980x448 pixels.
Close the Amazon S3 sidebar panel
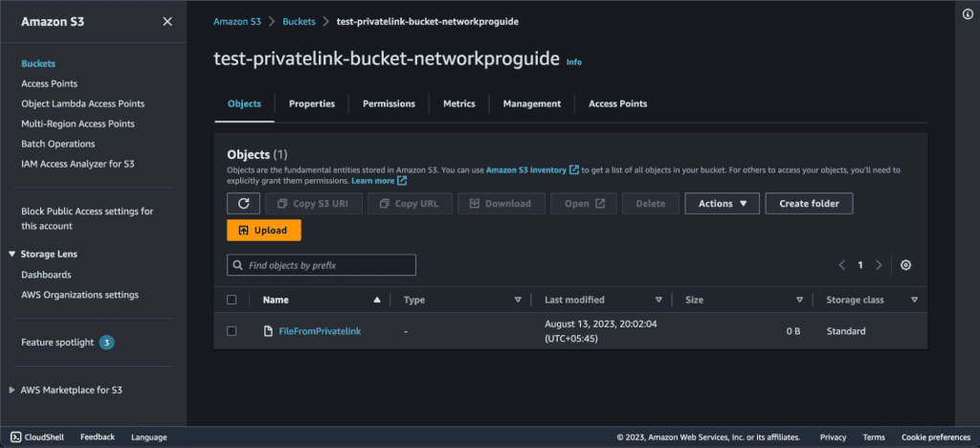coord(167,22)
